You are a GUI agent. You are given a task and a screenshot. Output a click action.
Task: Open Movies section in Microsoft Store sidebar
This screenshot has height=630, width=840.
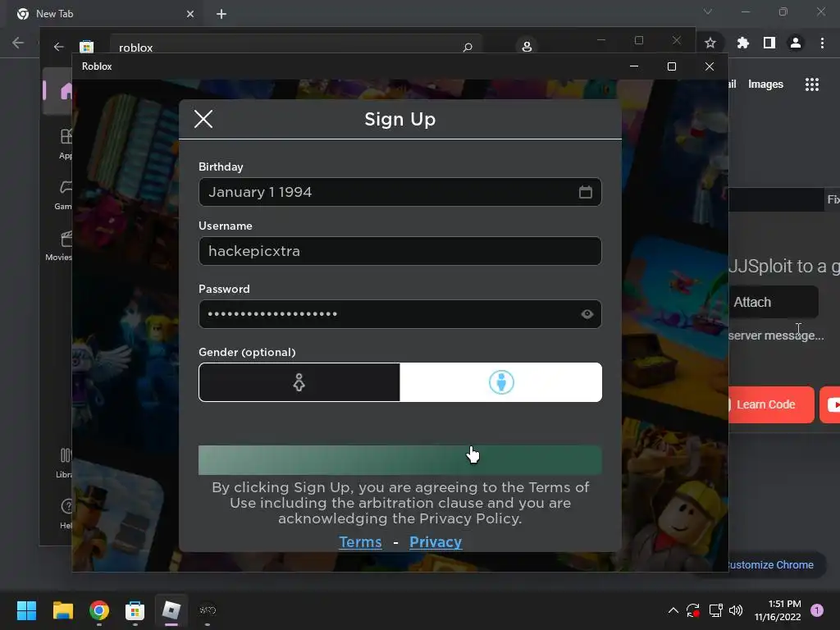point(59,246)
